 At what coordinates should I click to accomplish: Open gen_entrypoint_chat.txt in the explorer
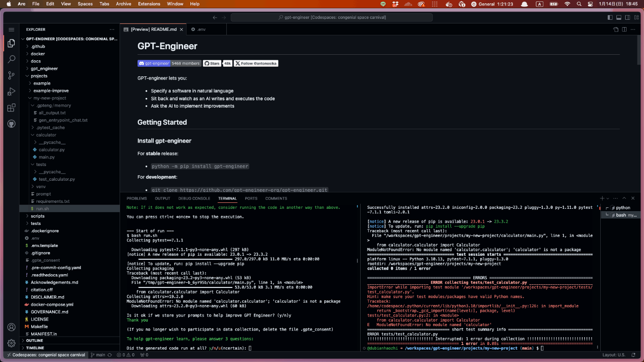(x=63, y=120)
